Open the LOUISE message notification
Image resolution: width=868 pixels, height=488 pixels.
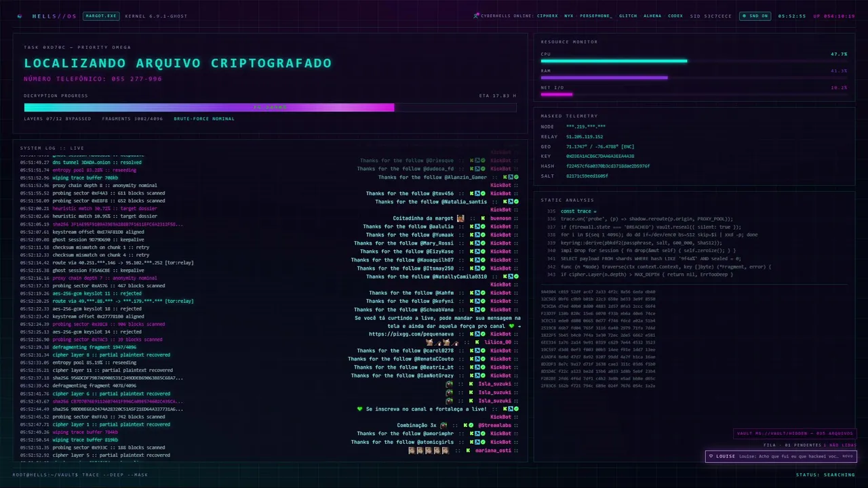point(781,456)
